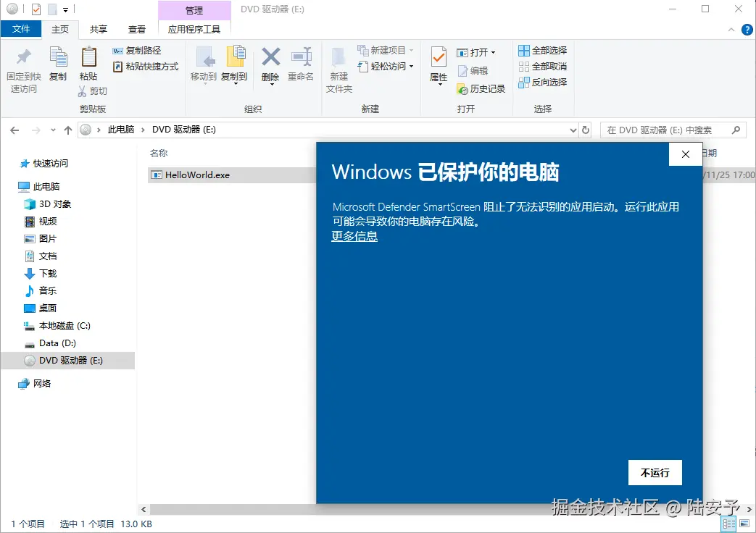Viewport: 756px width, 533px height.
Task: Click the blue Help question mark icon
Action: [747, 30]
